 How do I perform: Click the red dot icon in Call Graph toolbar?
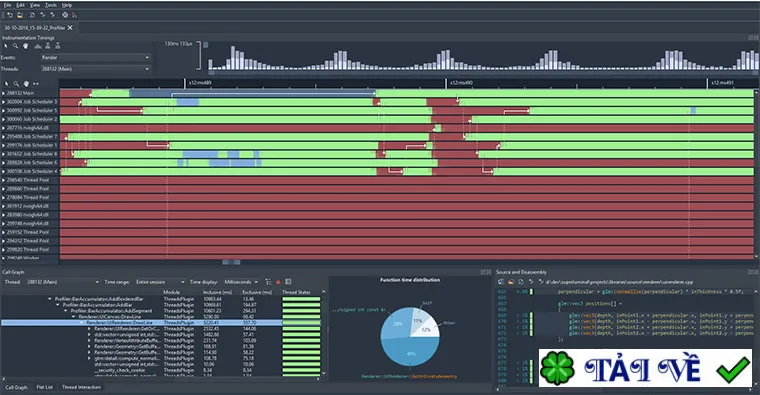coord(278,282)
